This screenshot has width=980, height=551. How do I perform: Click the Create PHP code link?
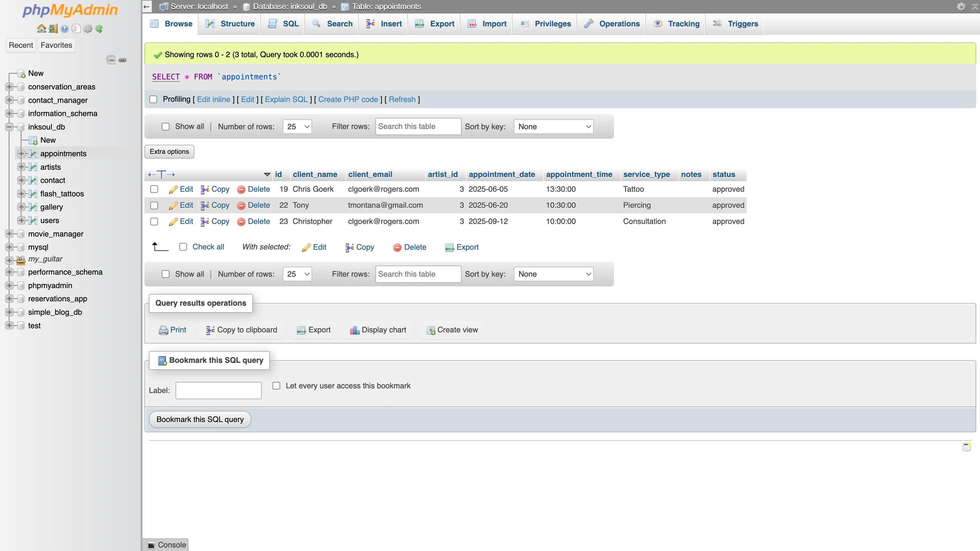pyautogui.click(x=348, y=99)
